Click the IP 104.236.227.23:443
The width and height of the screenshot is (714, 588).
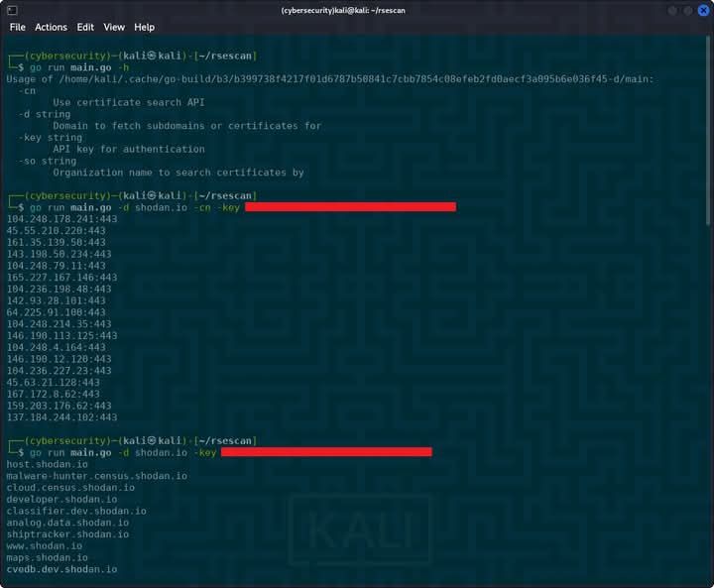(59, 371)
